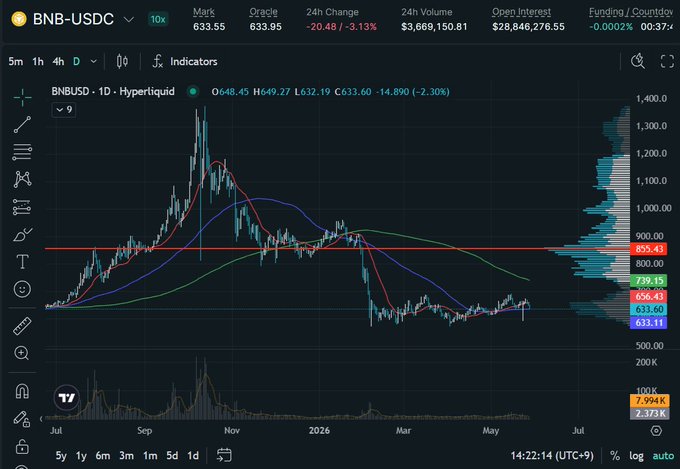680x469 pixels.
Task: Open the leverage 10x button
Action: 158,20
